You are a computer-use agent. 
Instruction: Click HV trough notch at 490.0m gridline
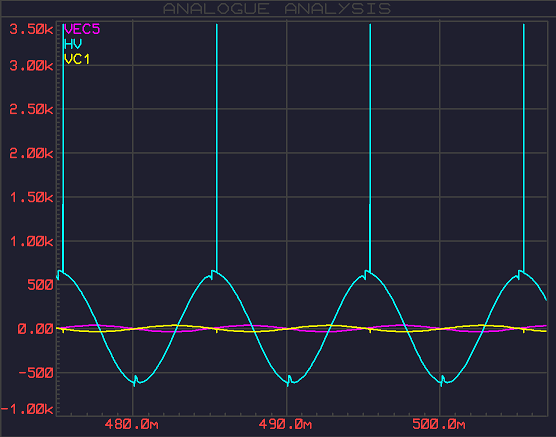289,381
